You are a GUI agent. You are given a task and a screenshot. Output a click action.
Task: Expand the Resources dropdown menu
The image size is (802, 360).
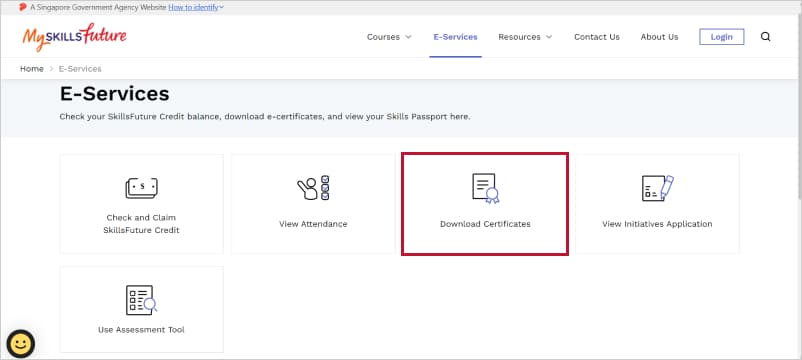(525, 37)
